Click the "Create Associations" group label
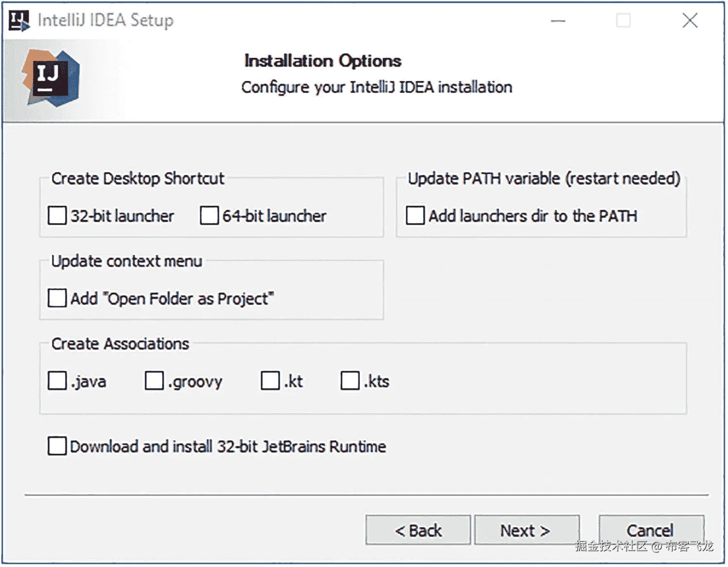 point(120,344)
